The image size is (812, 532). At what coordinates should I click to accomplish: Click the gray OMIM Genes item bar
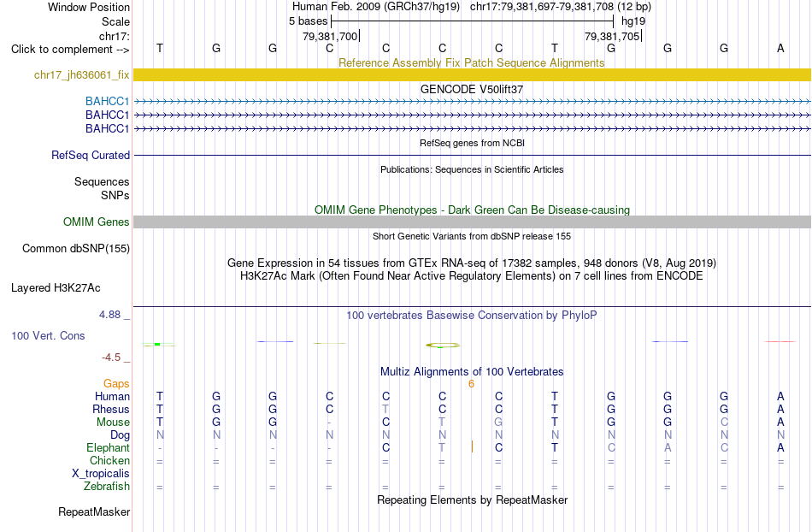point(472,222)
